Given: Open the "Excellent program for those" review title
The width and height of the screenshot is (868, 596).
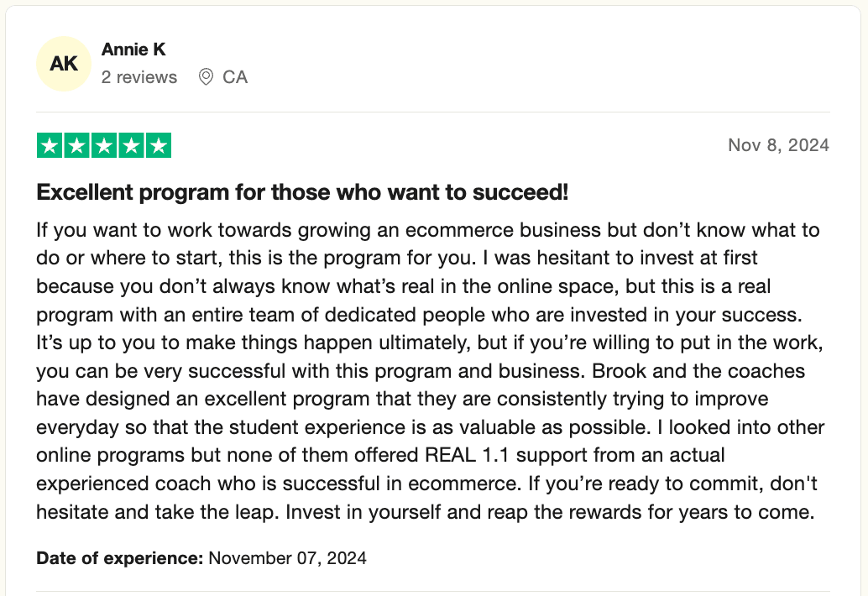Looking at the screenshot, I should (302, 193).
